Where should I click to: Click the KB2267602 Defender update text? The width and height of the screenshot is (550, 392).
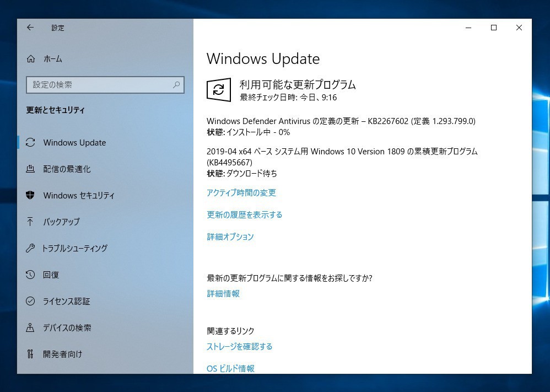341,121
